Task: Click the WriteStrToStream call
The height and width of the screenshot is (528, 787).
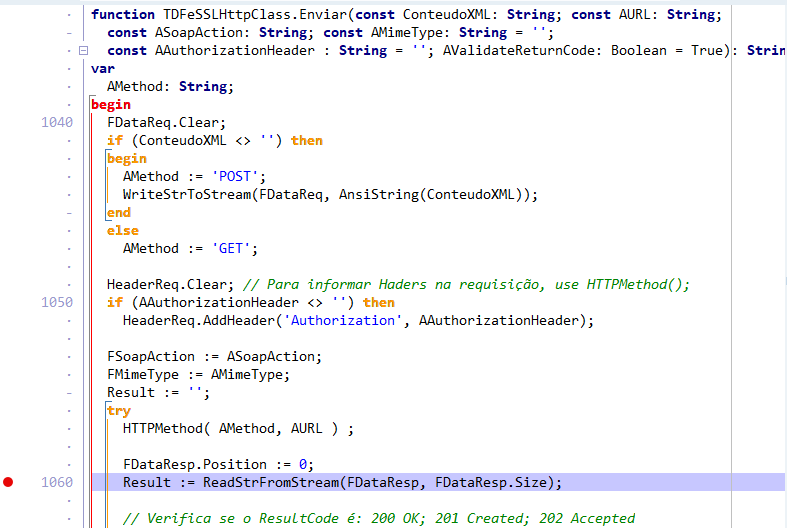Action: [x=330, y=195]
